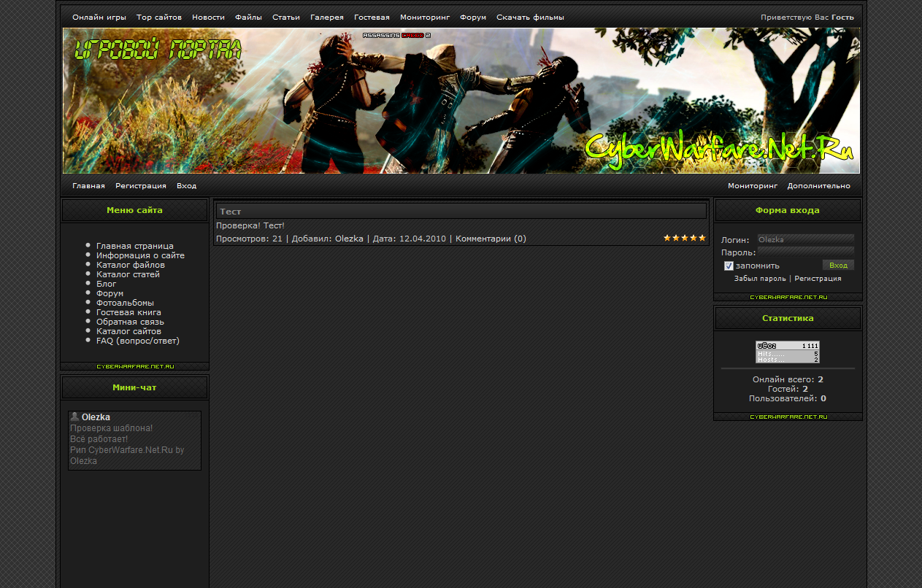Open the "Тест" post title
This screenshot has width=922, height=588.
pyautogui.click(x=231, y=212)
